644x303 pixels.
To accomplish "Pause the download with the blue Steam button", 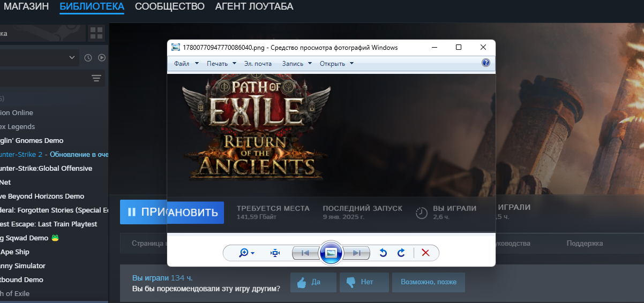I will coord(144,212).
